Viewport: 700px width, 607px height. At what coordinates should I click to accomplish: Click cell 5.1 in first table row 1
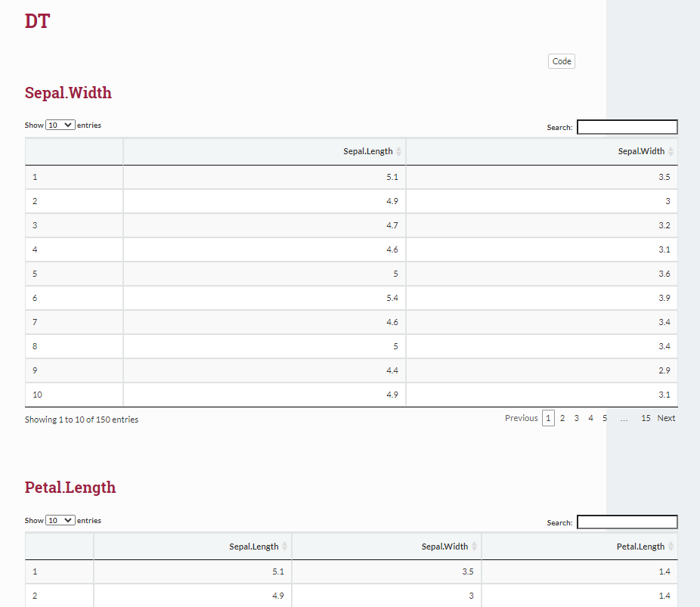click(392, 177)
